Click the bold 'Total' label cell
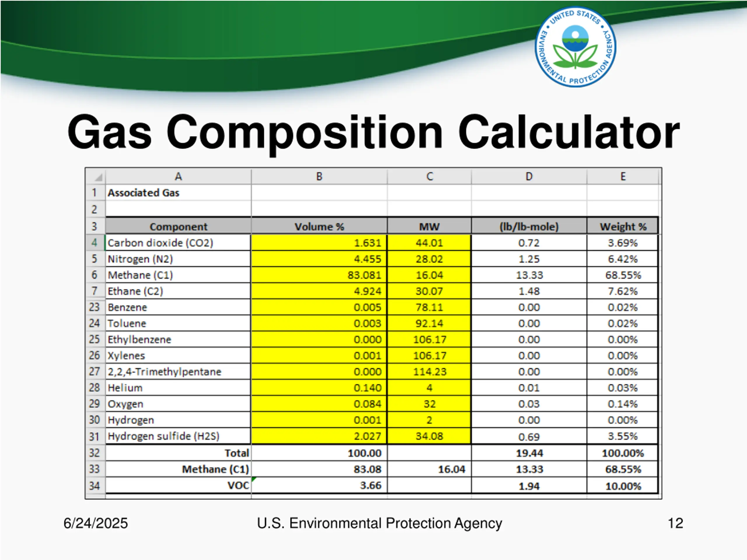This screenshot has height=560, width=747. click(178, 453)
